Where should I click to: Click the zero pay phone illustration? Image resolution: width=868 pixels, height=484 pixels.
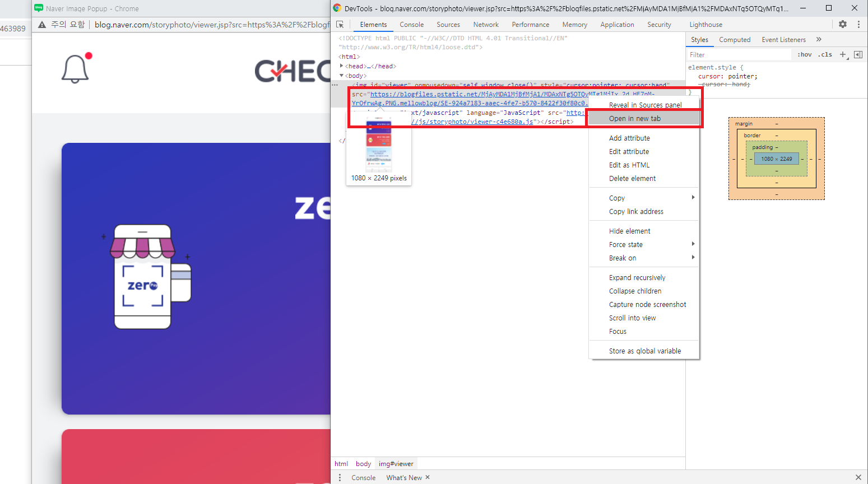147,276
